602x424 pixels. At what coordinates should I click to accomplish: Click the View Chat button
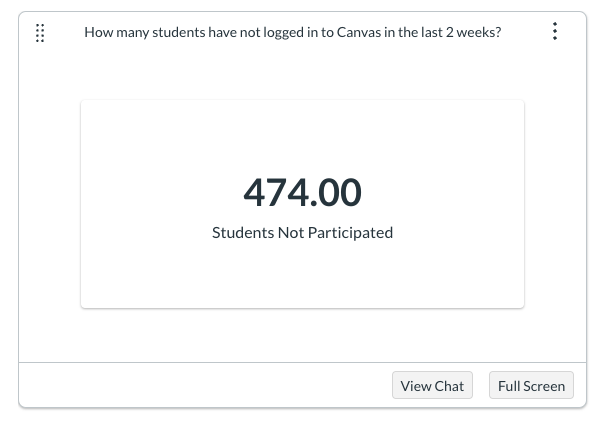pos(432,386)
